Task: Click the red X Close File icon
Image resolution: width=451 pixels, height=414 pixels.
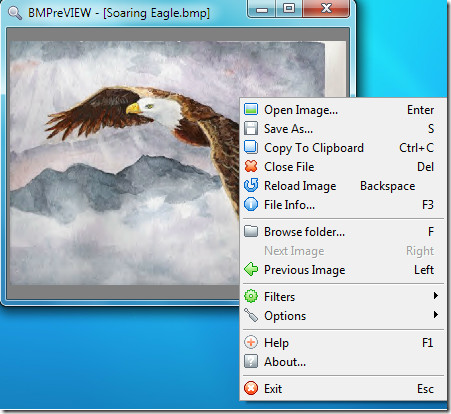Action: pyautogui.click(x=251, y=166)
